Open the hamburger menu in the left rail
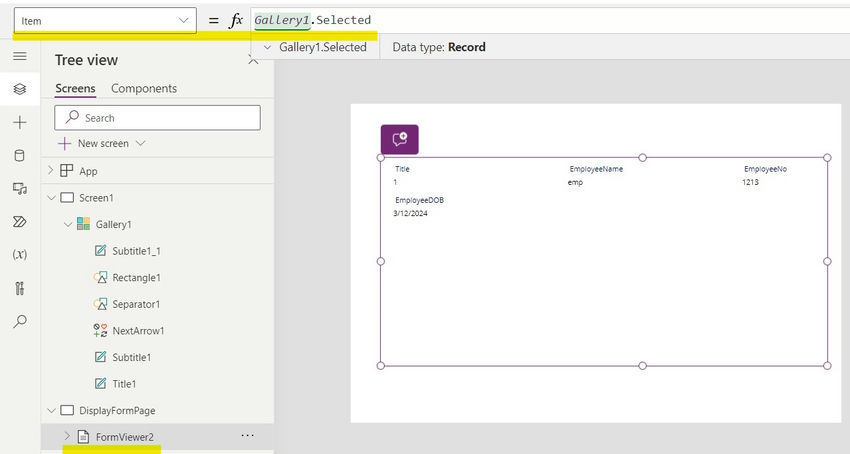Screen dimensions: 850x454 [x=20, y=56]
